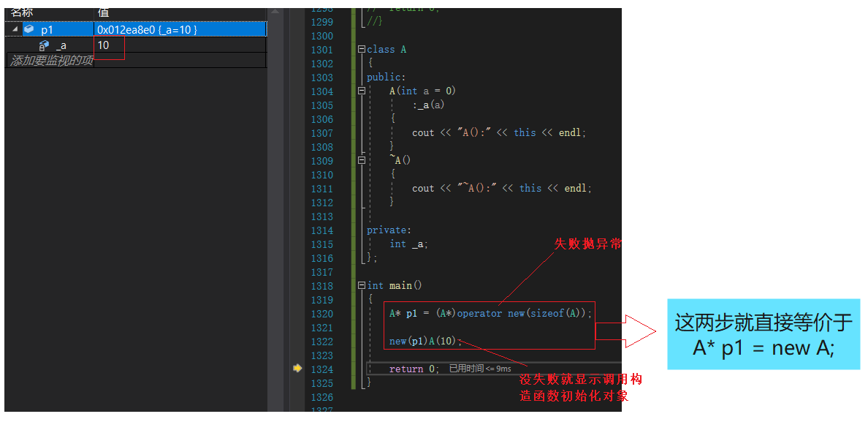The image size is (868, 422).
Task: Click the _a private field icon
Action: click(x=44, y=45)
